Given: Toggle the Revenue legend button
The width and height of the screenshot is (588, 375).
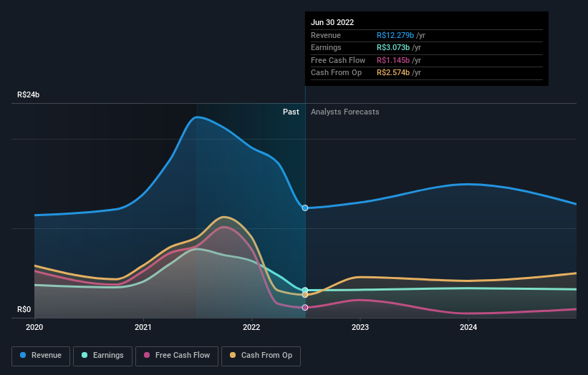Looking at the screenshot, I should (x=41, y=356).
